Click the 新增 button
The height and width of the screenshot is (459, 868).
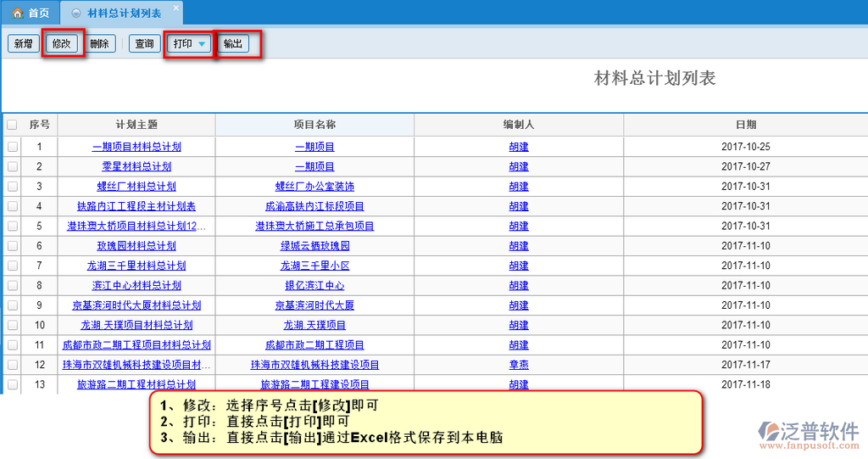23,43
